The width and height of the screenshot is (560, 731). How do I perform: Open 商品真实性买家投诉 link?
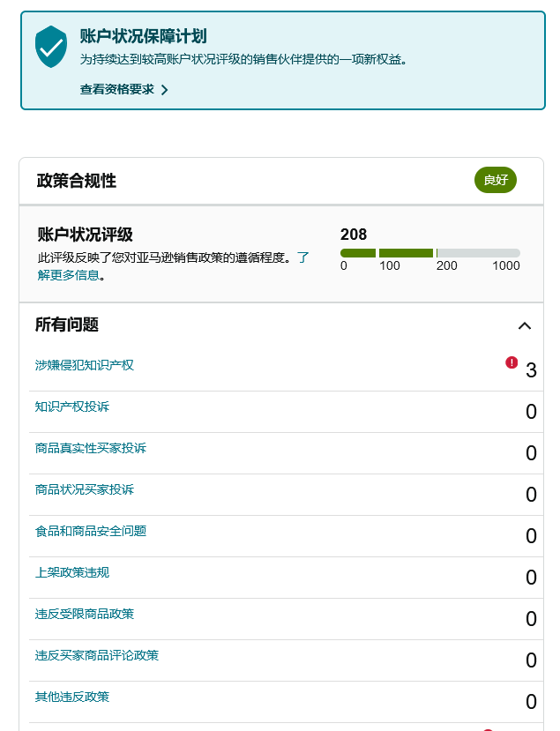91,448
